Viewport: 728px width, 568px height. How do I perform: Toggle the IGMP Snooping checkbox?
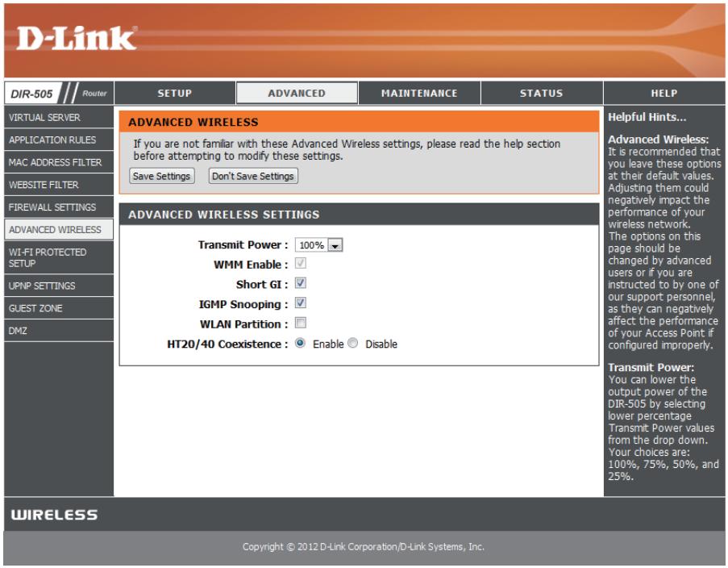tap(301, 303)
